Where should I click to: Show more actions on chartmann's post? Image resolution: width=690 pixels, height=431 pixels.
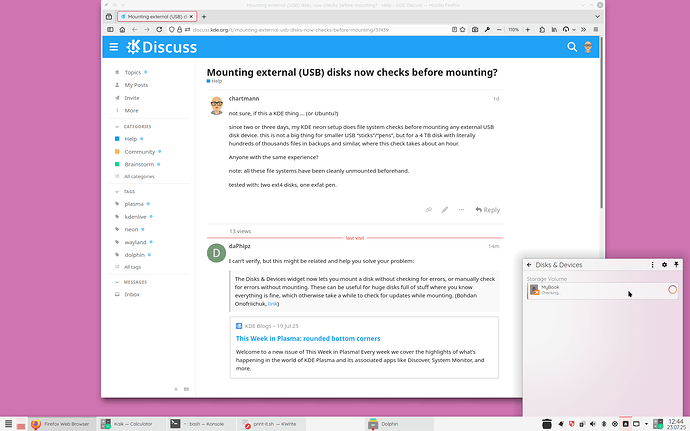pyautogui.click(x=460, y=210)
